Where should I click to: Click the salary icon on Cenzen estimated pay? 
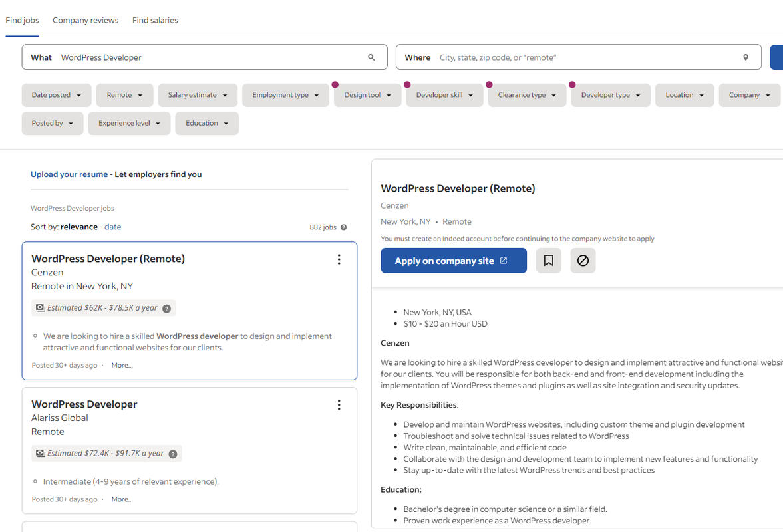[40, 308]
